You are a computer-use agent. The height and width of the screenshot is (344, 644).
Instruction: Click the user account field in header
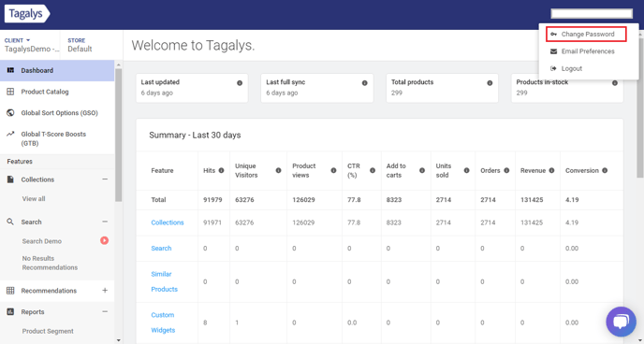[x=592, y=13]
